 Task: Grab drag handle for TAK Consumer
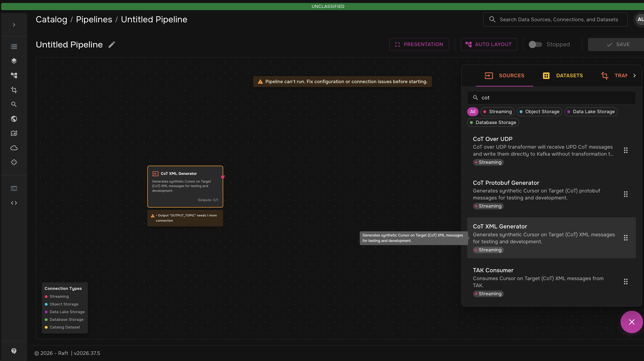coord(625,282)
